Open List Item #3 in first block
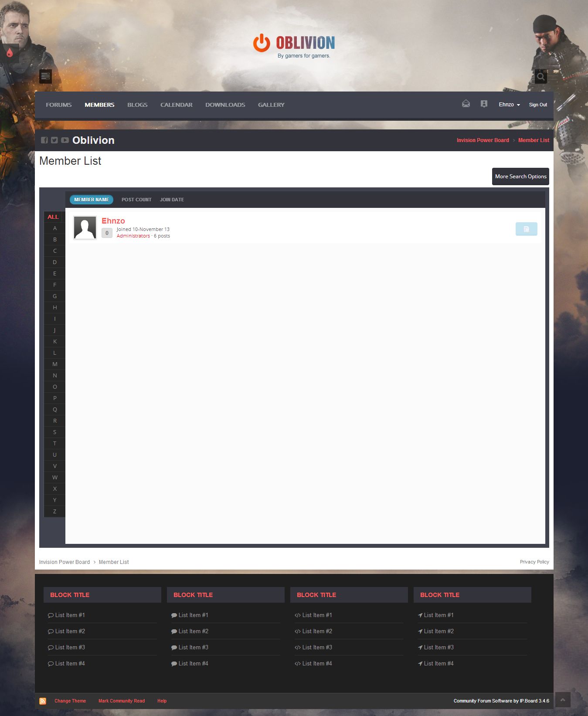 click(x=70, y=648)
